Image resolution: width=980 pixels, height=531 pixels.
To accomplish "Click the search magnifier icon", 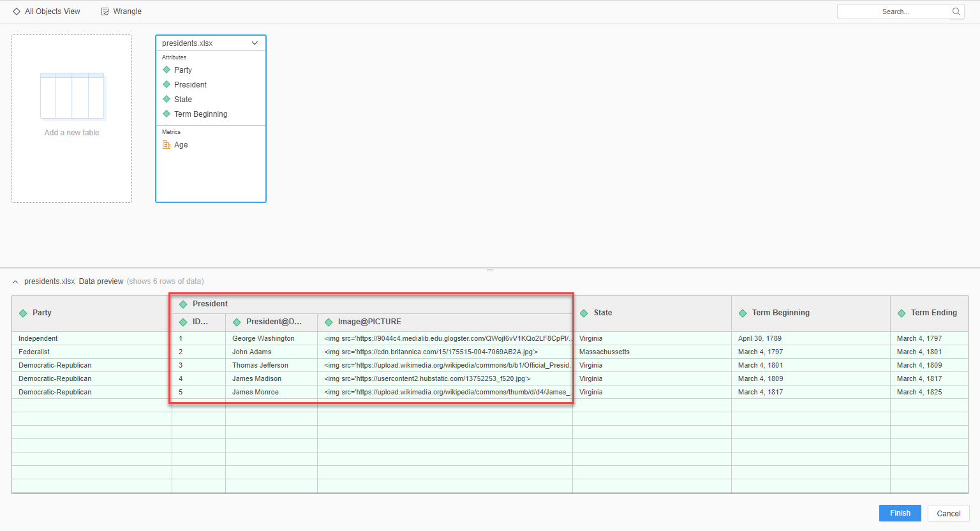I will pyautogui.click(x=956, y=11).
